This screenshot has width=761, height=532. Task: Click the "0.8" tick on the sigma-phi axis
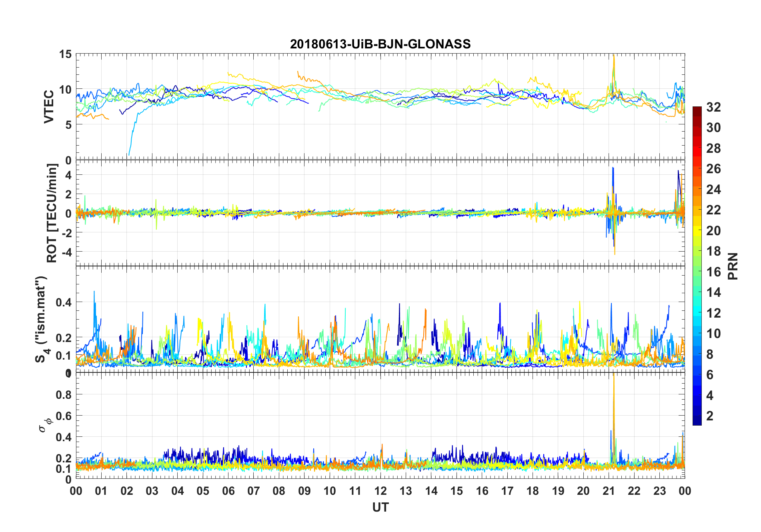point(64,395)
